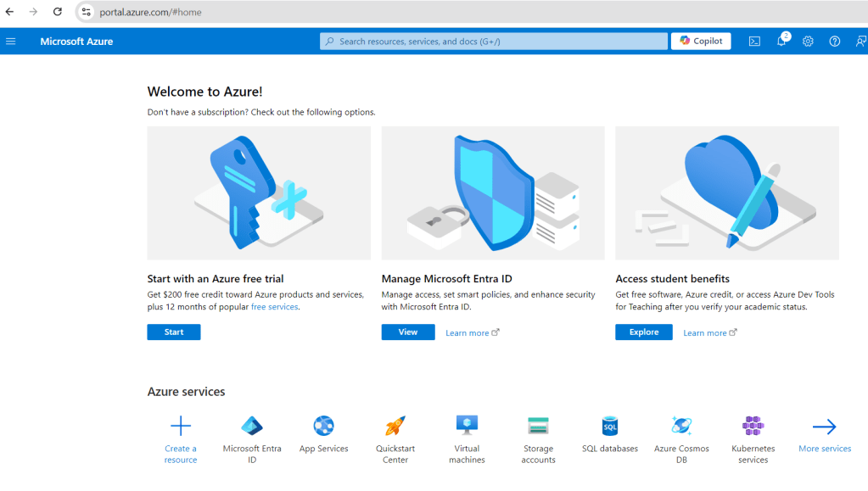Viewport: 868px width, 491px height.
Task: Open Microsoft Entra ID service icon
Action: click(252, 427)
